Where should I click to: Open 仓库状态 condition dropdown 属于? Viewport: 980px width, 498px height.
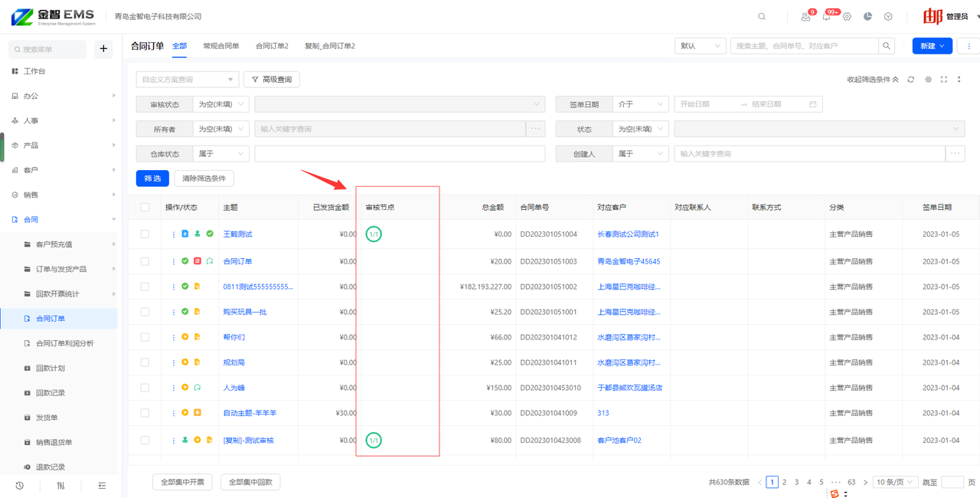(220, 154)
